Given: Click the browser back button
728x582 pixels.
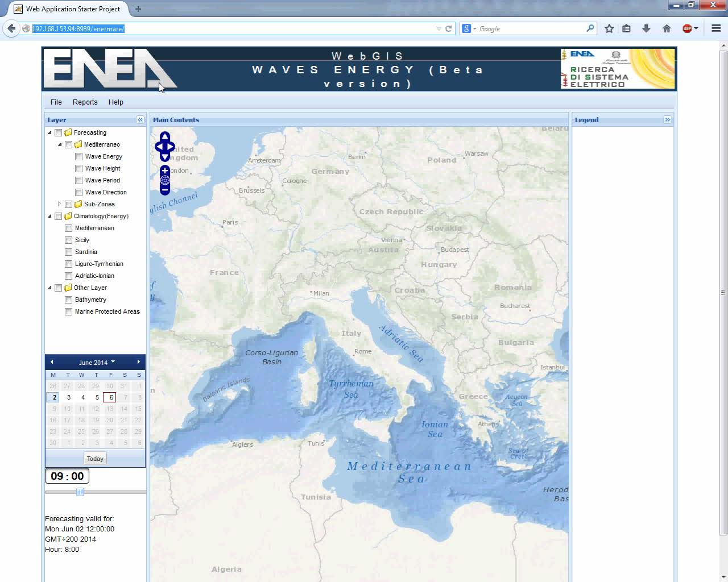Looking at the screenshot, I should click(x=11, y=28).
